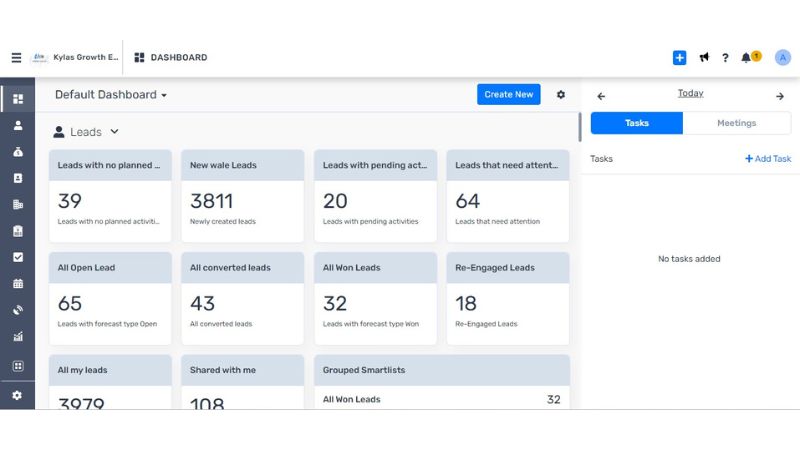This screenshot has width=800, height=450.
Task: Go to previous day with left arrow
Action: pyautogui.click(x=601, y=96)
